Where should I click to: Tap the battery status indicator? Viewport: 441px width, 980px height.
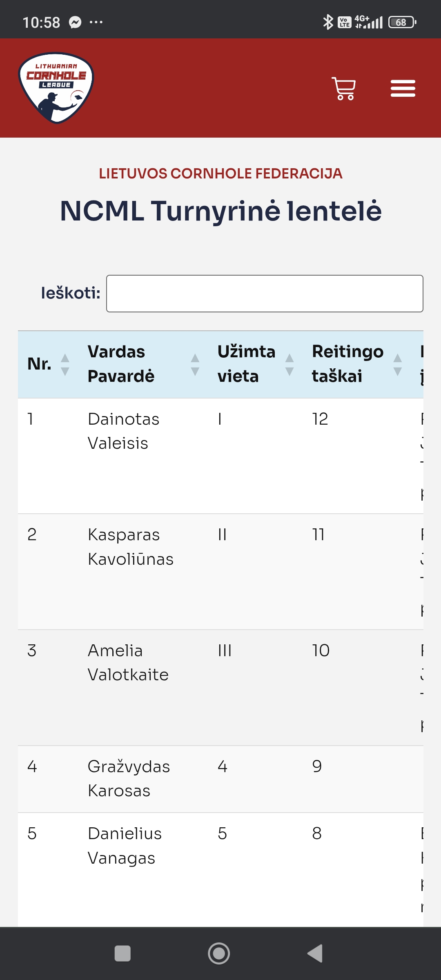[402, 22]
